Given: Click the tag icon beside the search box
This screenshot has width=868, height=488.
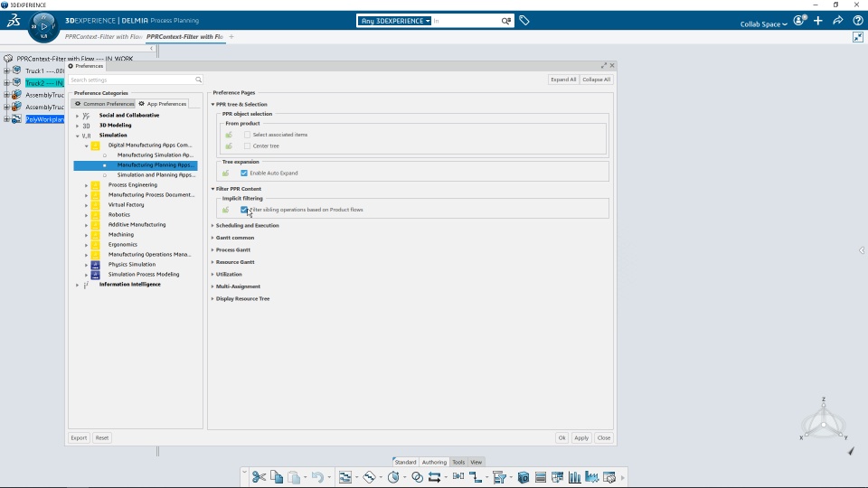Looking at the screenshot, I should click(524, 21).
